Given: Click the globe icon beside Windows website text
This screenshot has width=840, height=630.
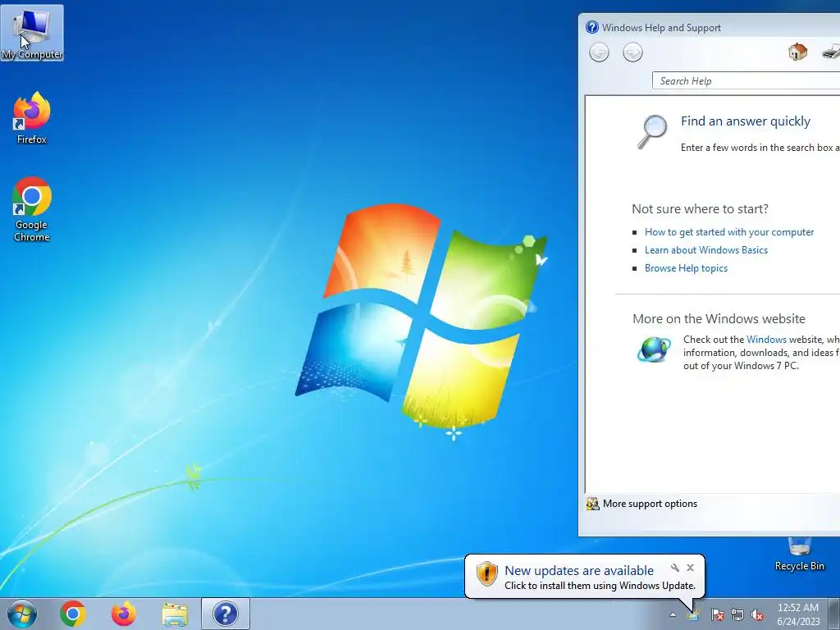Looking at the screenshot, I should (654, 349).
